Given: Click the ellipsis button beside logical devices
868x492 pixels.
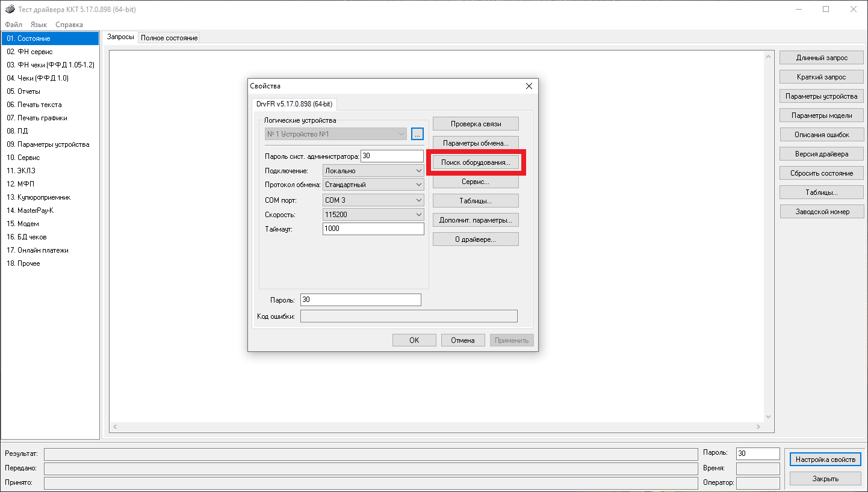Looking at the screenshot, I should tap(418, 134).
